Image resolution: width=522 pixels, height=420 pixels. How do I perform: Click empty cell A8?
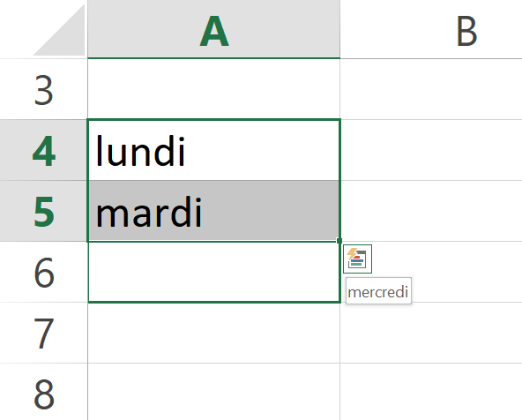click(214, 392)
